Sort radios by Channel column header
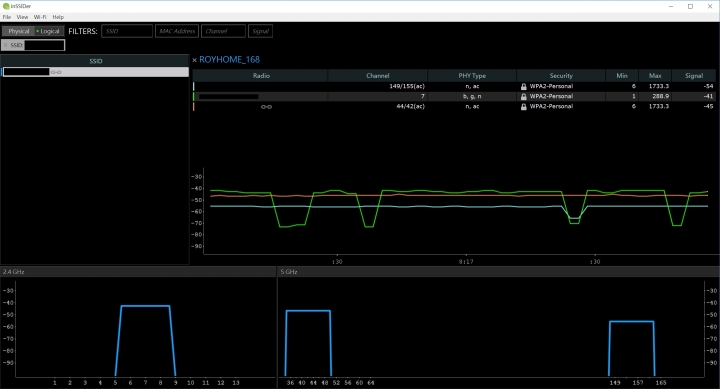 377,76
